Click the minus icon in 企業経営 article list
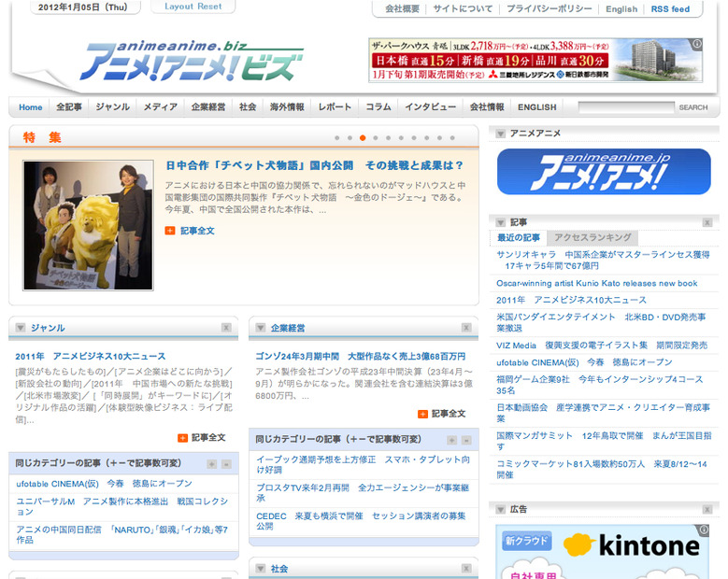 click(466, 439)
